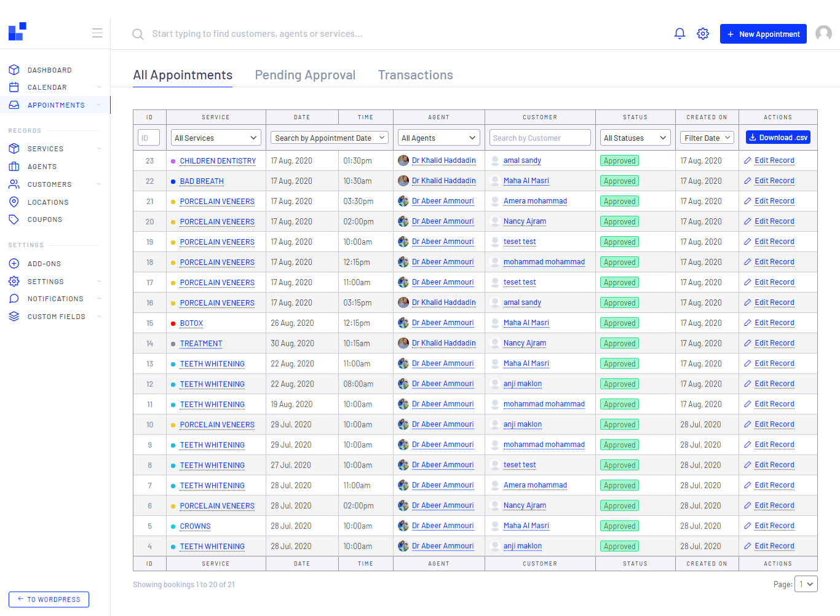
Task: Open Locations via its pin icon
Action: (x=14, y=202)
